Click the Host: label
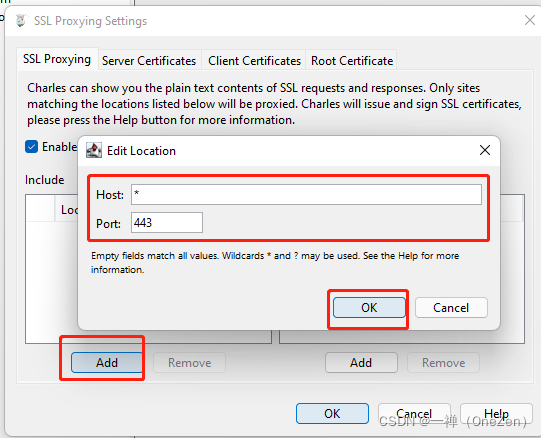541x438 pixels. 110,195
